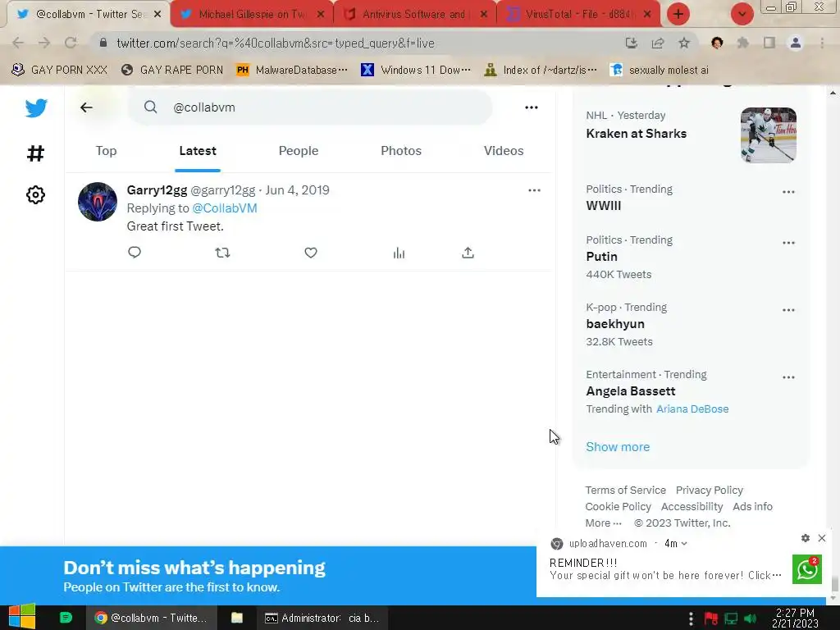Viewport: 840px width, 630px height.
Task: Click the install/download icon in address bar
Action: (632, 43)
